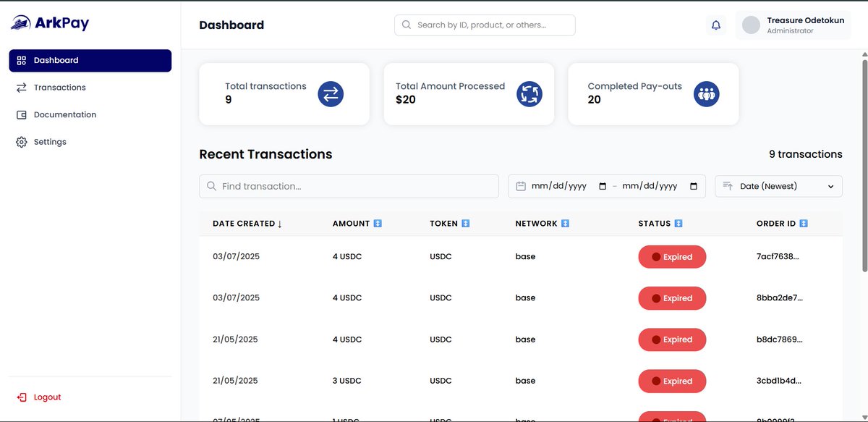Open the start date calendar picker icon

pyautogui.click(x=603, y=186)
